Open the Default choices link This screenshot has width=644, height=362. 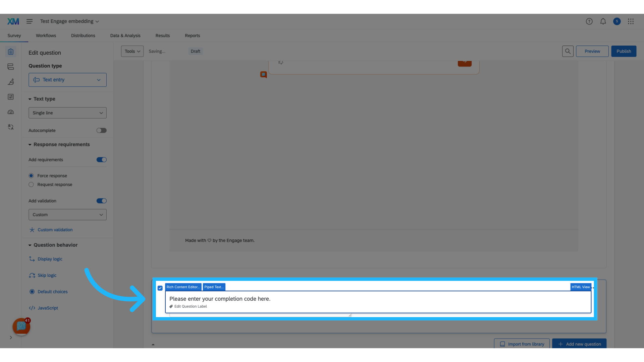click(x=53, y=292)
